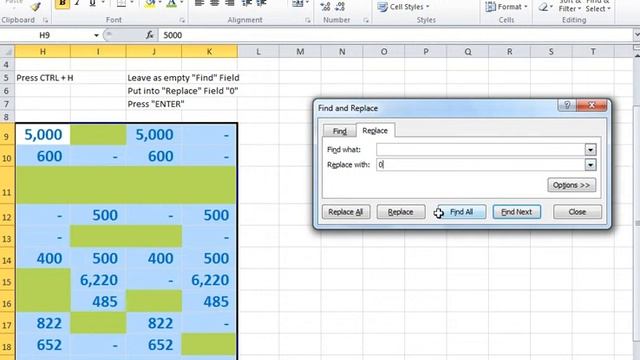The width and height of the screenshot is (640, 360).
Task: Click the Borders icon
Action: click(x=122, y=4)
